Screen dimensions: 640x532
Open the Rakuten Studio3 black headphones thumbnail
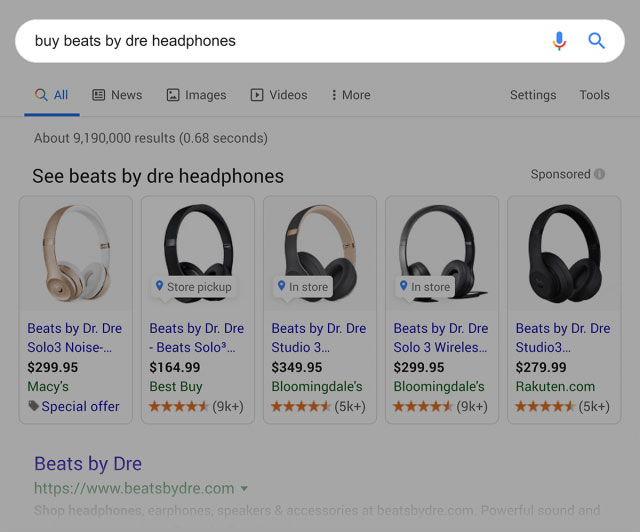point(564,253)
